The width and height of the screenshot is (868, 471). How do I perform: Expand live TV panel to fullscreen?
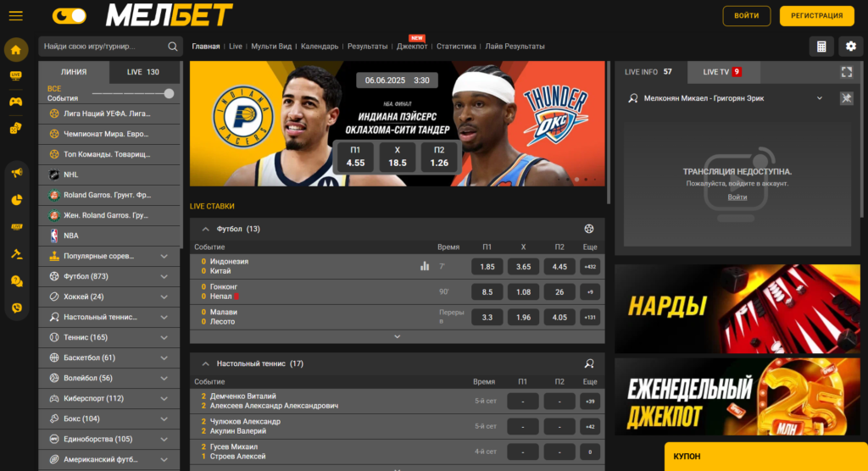tap(847, 72)
